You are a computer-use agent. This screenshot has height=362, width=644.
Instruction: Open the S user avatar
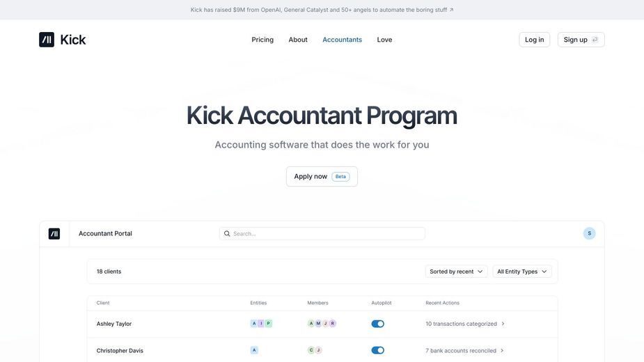click(589, 233)
